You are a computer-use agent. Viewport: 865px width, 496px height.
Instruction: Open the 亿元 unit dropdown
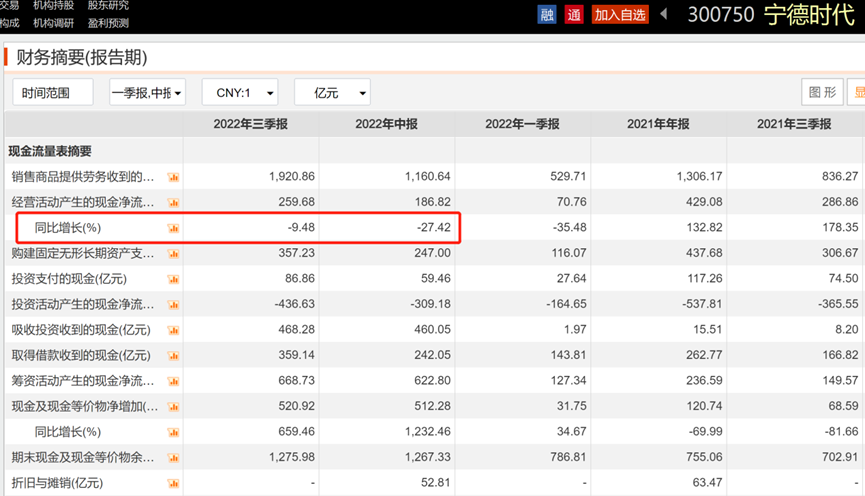coord(332,92)
